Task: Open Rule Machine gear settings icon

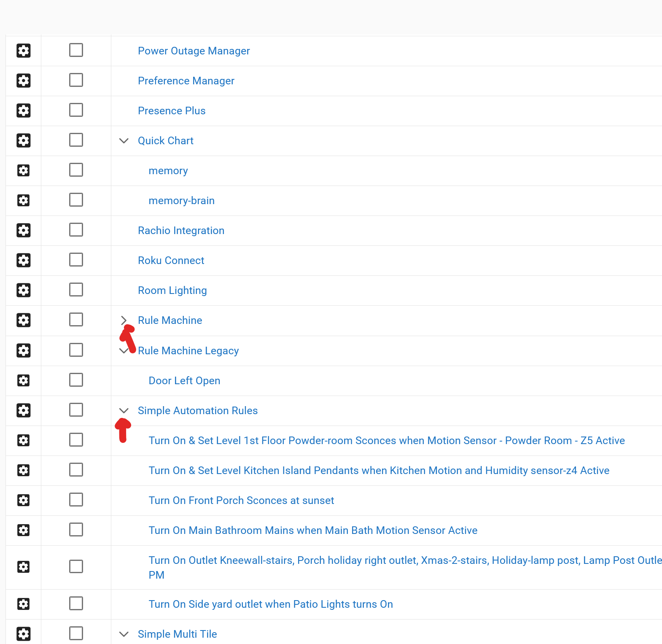Action: point(24,320)
